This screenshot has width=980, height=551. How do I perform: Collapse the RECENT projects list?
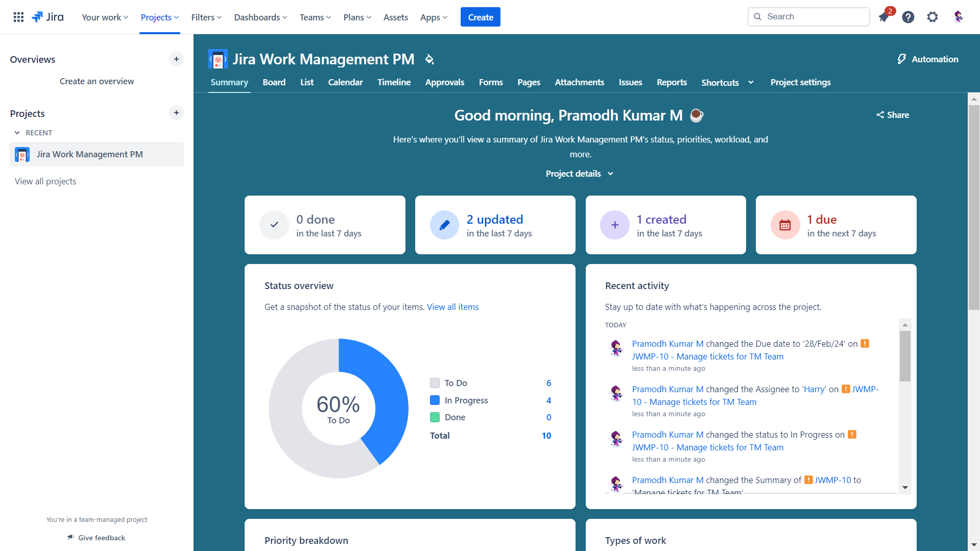17,133
